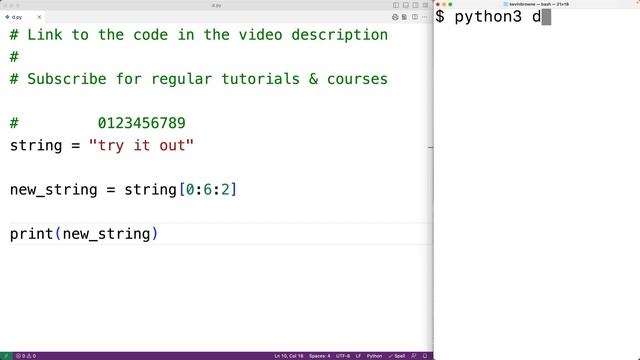This screenshot has width=640, height=360.
Task: Open the remote window indicator in status bar
Action: click(x=6, y=356)
